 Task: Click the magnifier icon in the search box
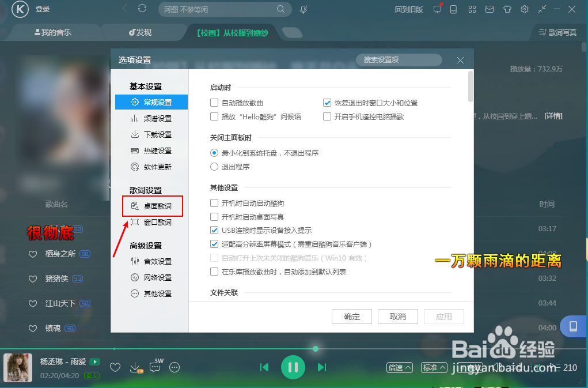pos(280,9)
